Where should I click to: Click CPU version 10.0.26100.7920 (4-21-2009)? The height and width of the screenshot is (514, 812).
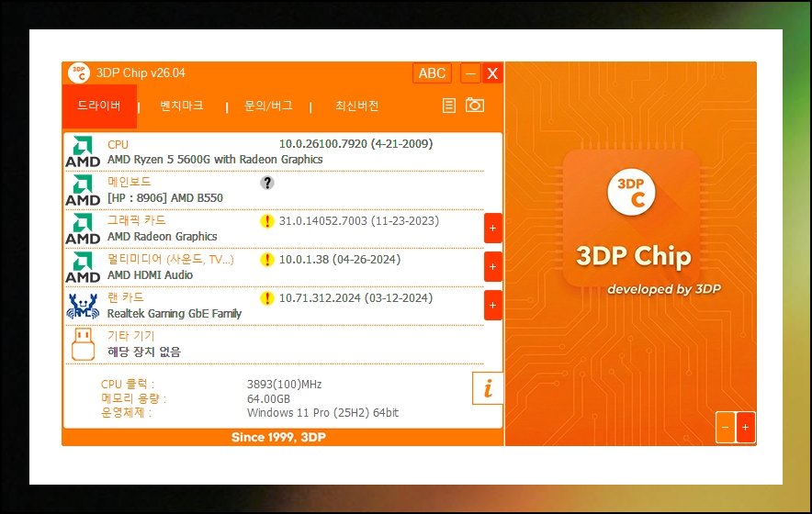355,144
